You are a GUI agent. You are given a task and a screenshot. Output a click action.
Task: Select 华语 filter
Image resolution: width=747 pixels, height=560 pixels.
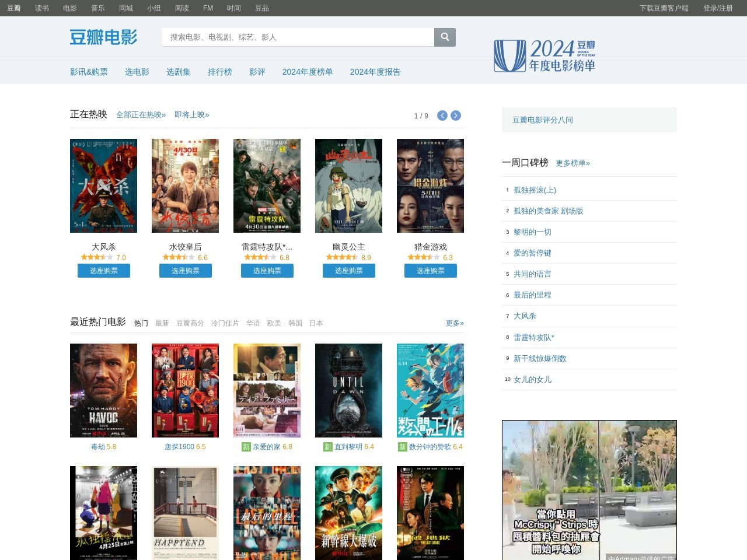253,323
